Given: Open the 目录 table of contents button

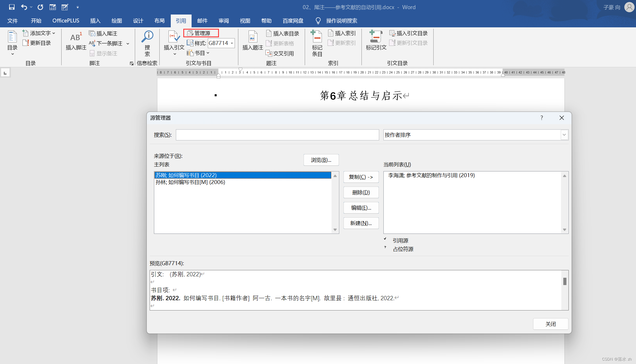Looking at the screenshot, I should (x=12, y=43).
